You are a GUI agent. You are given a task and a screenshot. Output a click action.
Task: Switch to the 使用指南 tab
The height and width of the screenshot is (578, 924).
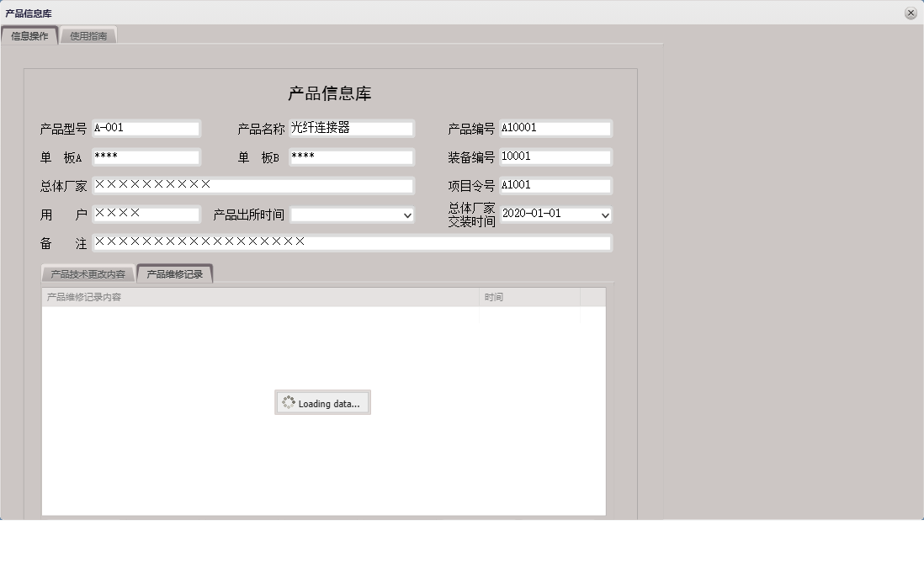[88, 35]
